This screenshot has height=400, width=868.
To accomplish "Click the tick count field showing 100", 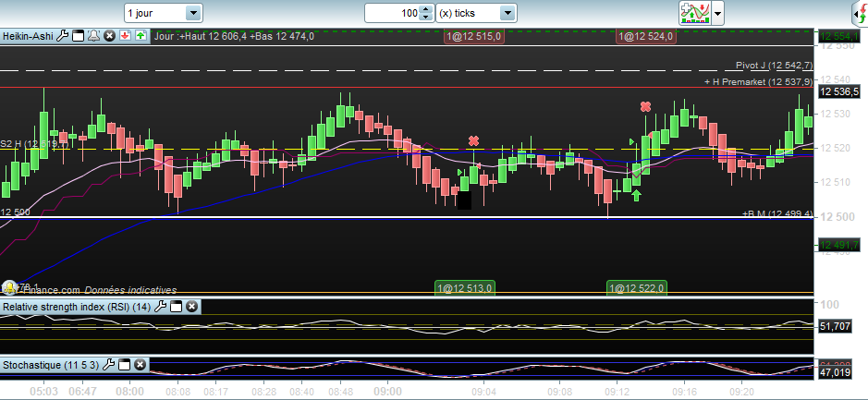I will pyautogui.click(x=393, y=13).
